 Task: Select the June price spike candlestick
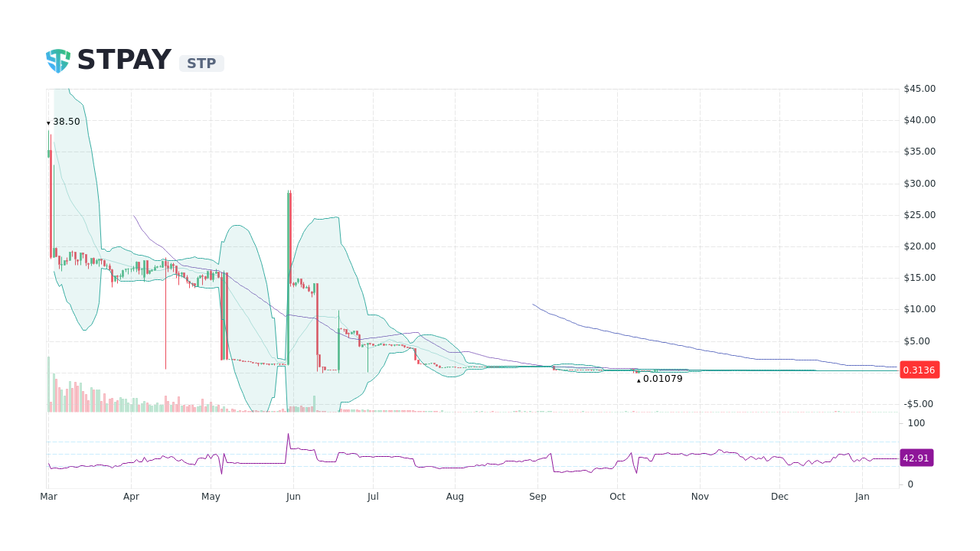coord(289,230)
